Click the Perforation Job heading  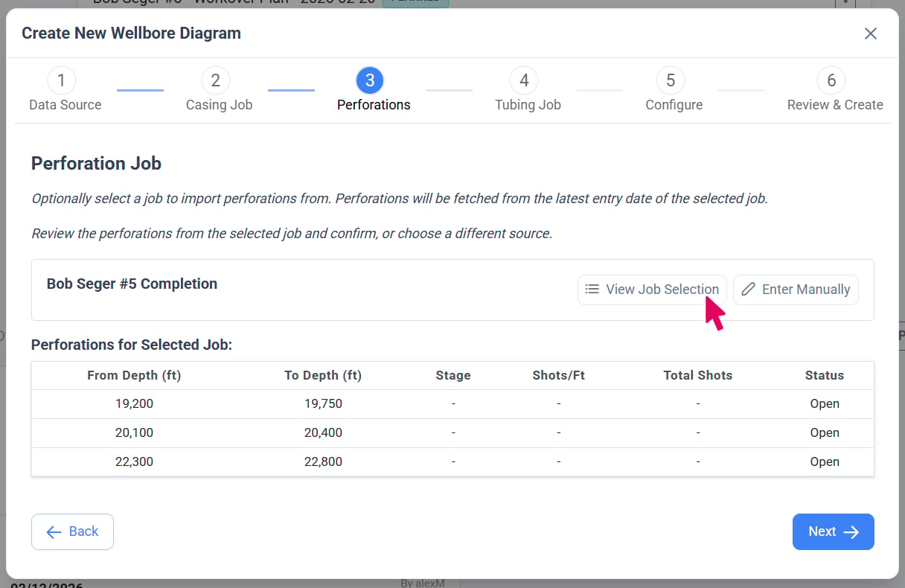point(96,164)
